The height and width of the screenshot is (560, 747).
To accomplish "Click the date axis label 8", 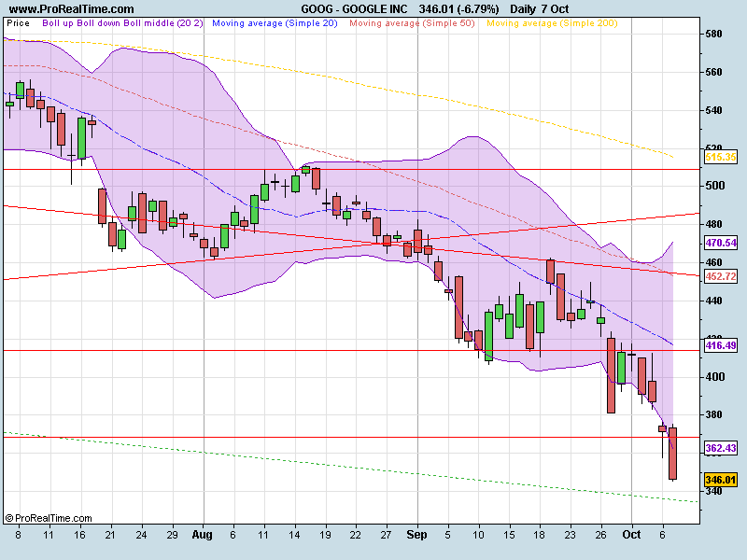I will pos(18,535).
